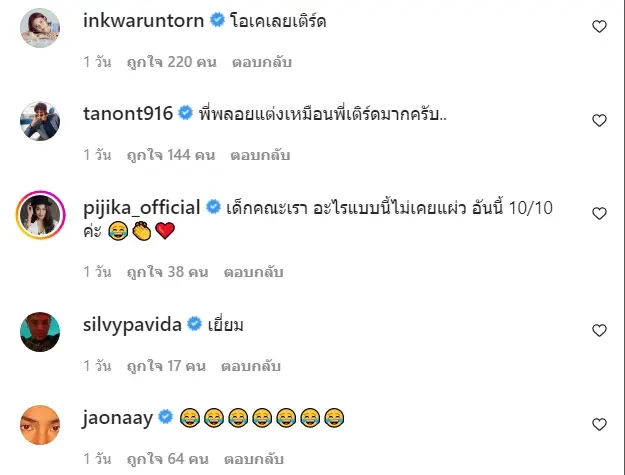Like inkwaruntorn's comment with heart icon
Image resolution: width=625 pixels, height=475 pixels.
(599, 26)
